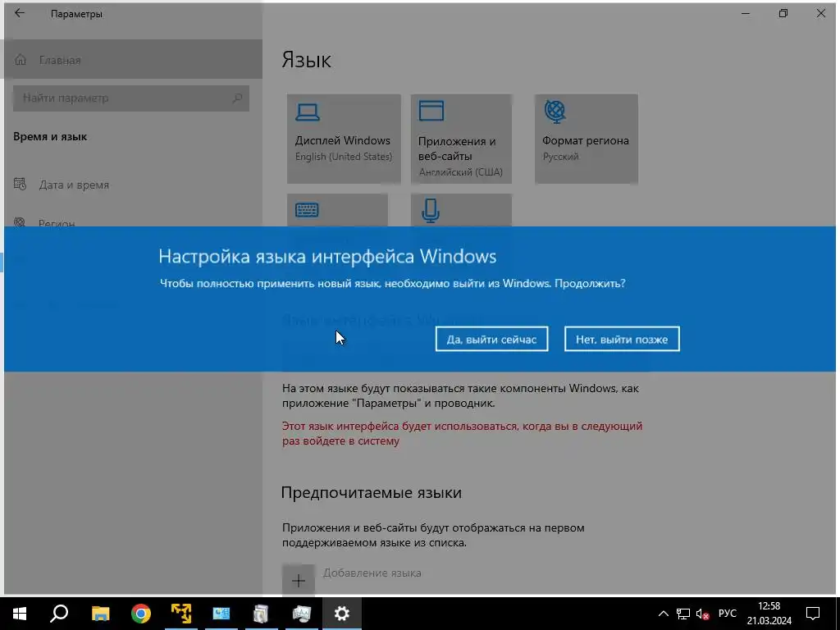Image resolution: width=840 pixels, height=630 pixels.
Task: Click the muted volume tray icon
Action: point(702,614)
